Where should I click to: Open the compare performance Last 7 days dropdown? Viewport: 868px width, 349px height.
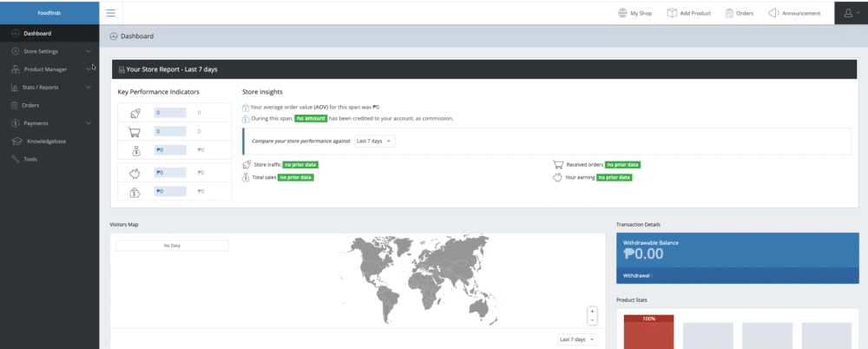point(375,142)
